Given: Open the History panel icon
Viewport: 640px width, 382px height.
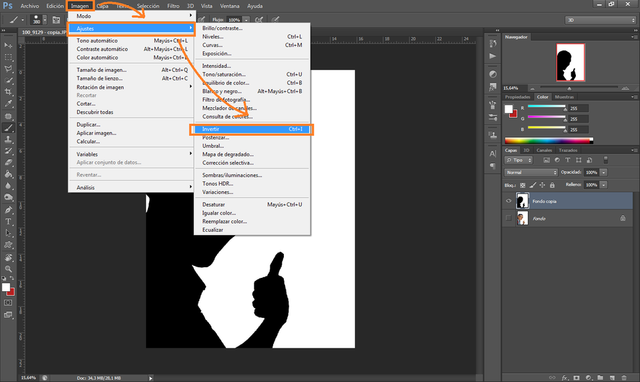Looking at the screenshot, I should [493, 44].
